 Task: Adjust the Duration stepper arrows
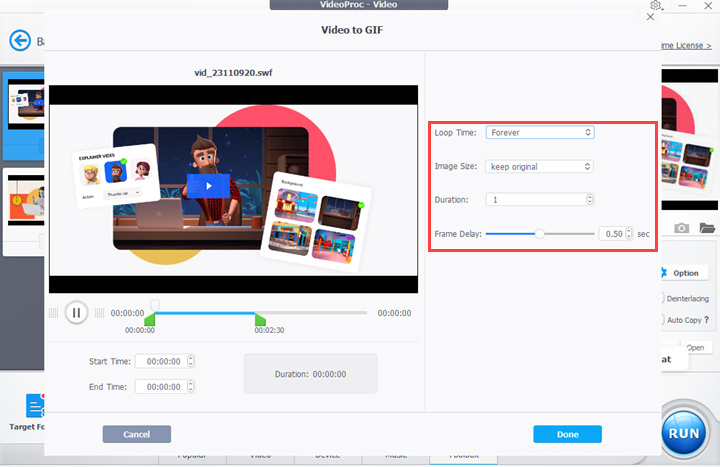point(590,199)
